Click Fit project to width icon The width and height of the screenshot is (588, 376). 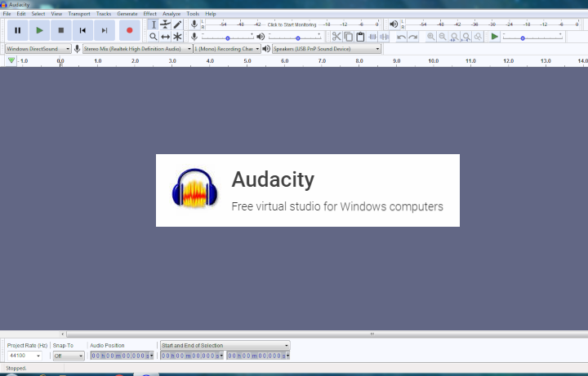[x=466, y=37]
